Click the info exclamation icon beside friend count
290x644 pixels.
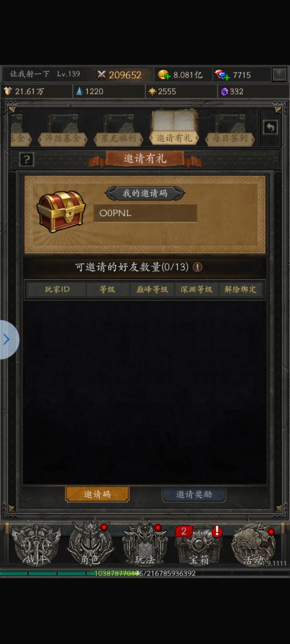[x=197, y=267]
